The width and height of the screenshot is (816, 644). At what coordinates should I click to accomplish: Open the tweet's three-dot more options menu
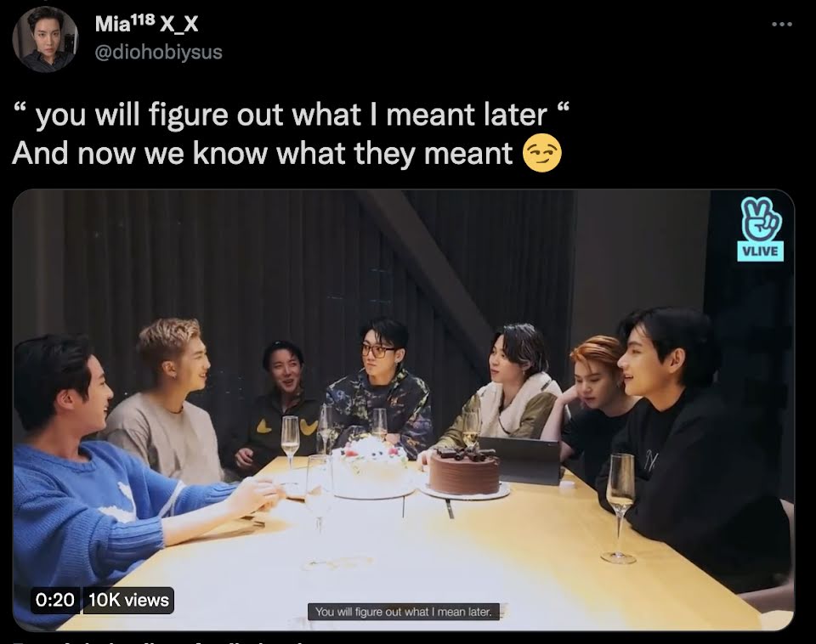pos(782,24)
